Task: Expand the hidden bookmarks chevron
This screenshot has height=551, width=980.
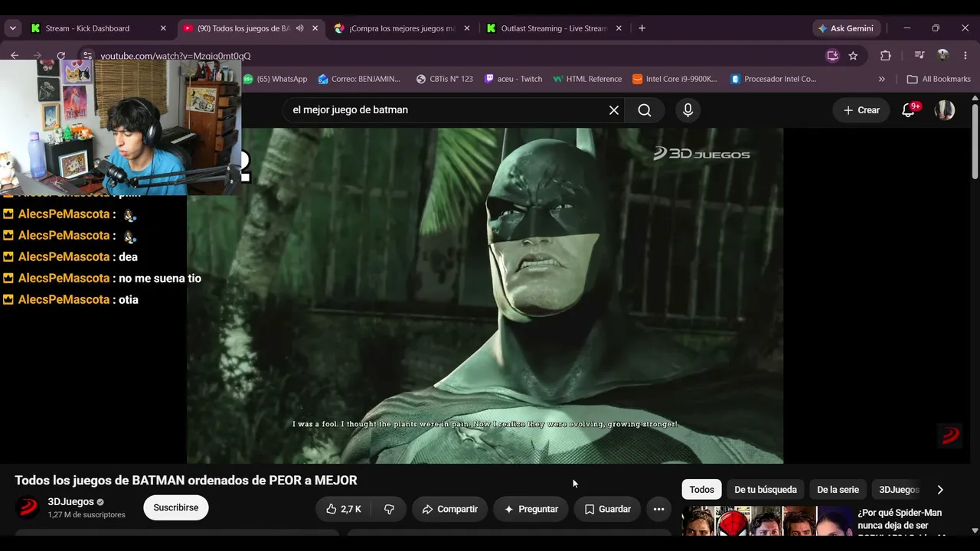Action: pos(881,79)
